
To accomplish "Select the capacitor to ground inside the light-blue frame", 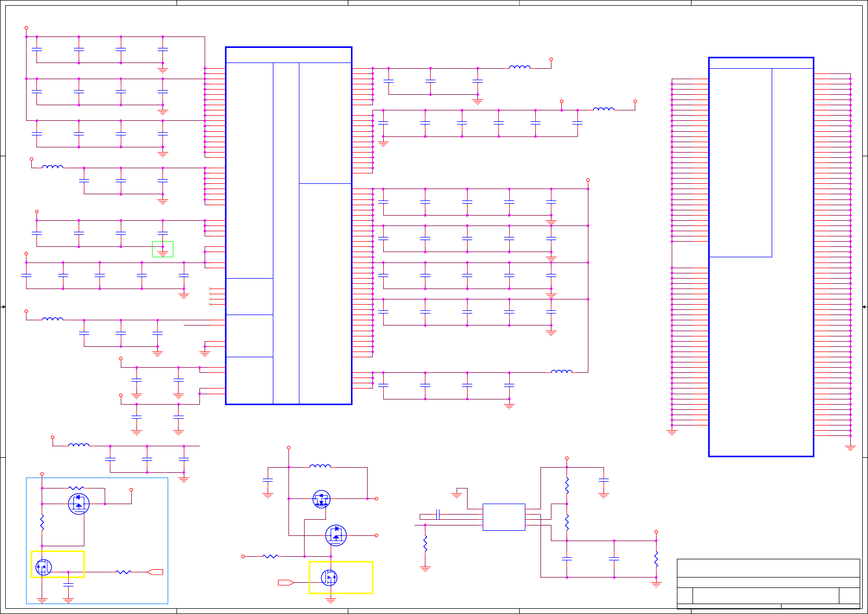I will pyautogui.click(x=68, y=585).
